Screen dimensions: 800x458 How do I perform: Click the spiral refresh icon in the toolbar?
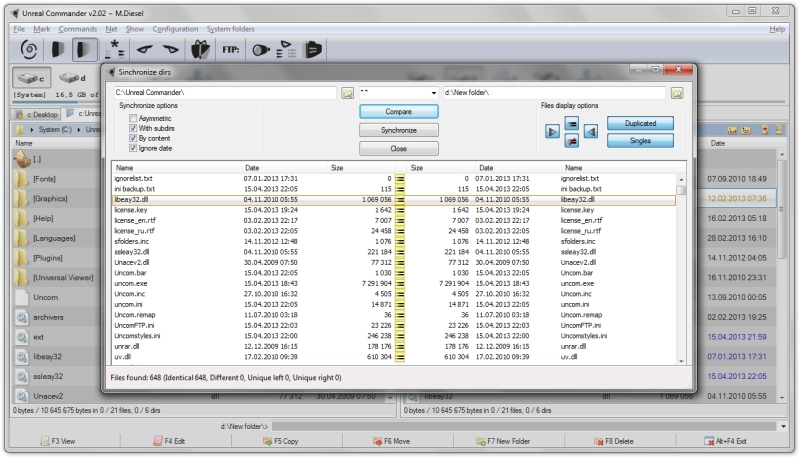coord(29,49)
